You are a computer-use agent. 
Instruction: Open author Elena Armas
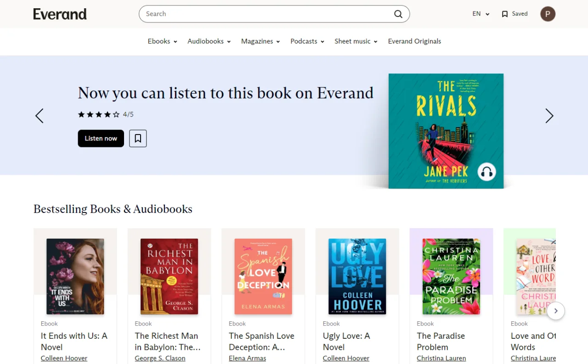(x=248, y=358)
